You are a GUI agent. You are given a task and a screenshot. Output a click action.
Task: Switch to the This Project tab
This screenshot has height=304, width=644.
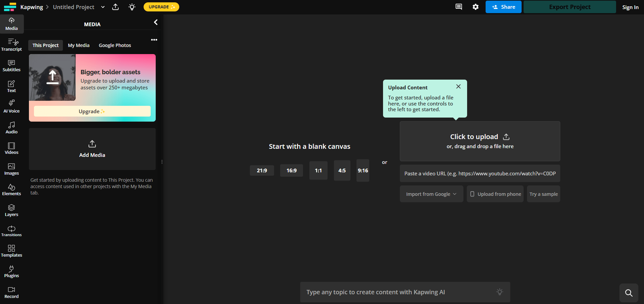click(45, 45)
